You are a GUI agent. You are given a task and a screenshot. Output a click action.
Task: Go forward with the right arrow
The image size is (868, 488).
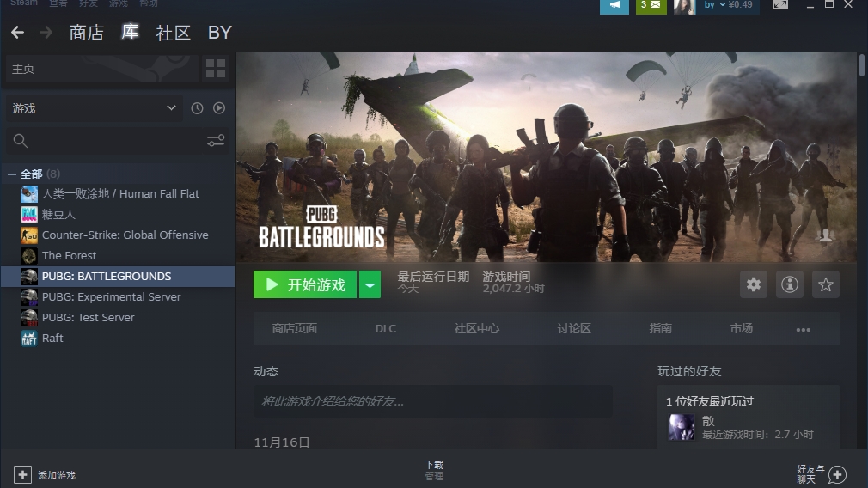point(46,33)
